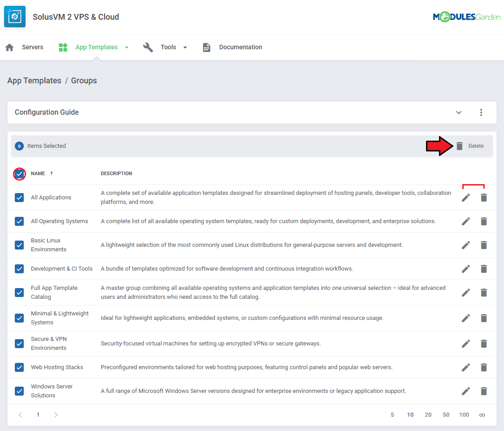Show 50 items per page
The image size is (504, 431).
pyautogui.click(x=446, y=415)
